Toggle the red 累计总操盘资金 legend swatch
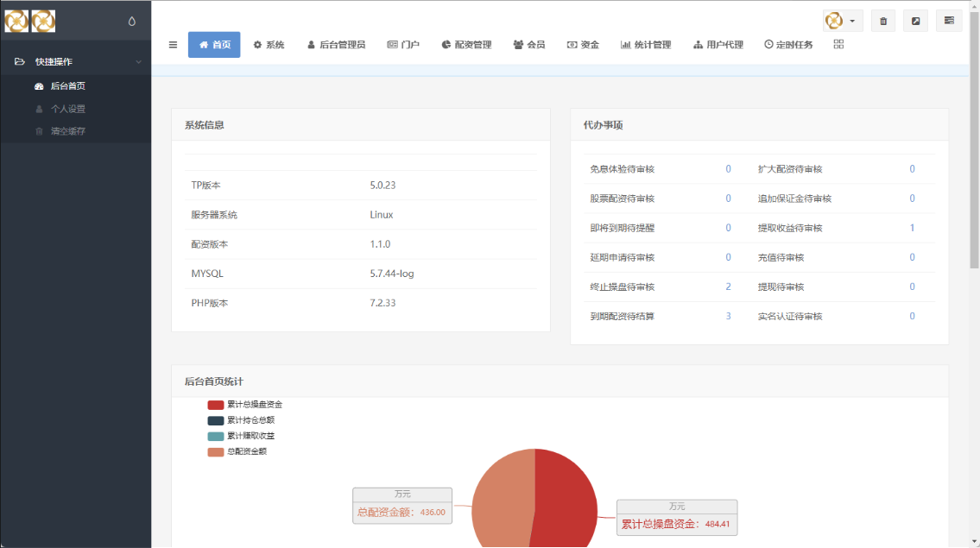The width and height of the screenshot is (980, 548). (x=216, y=405)
